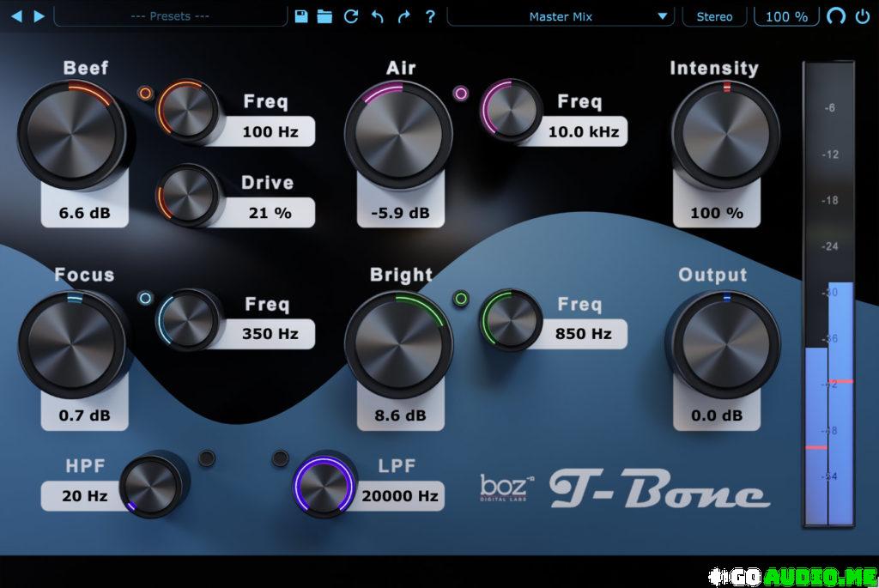Click the Focus frequency field 350 Hz

click(270, 334)
